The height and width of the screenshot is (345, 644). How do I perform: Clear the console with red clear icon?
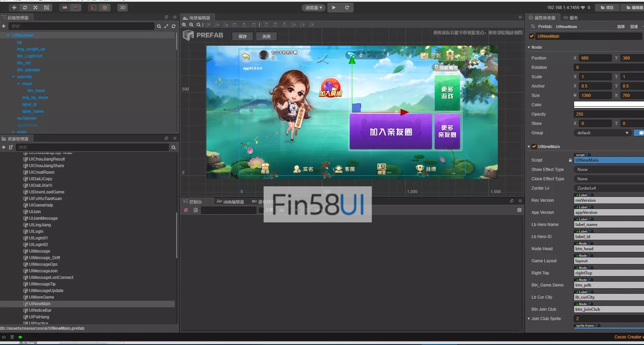[186, 210]
